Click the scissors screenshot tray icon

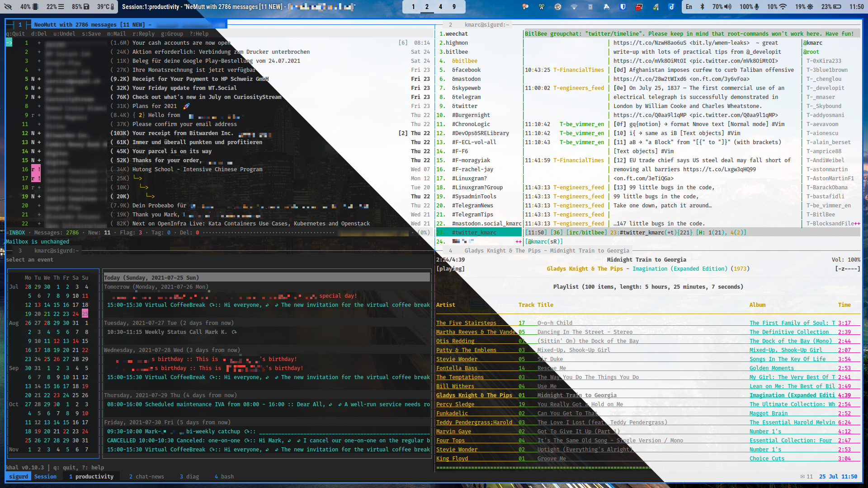pos(541,7)
